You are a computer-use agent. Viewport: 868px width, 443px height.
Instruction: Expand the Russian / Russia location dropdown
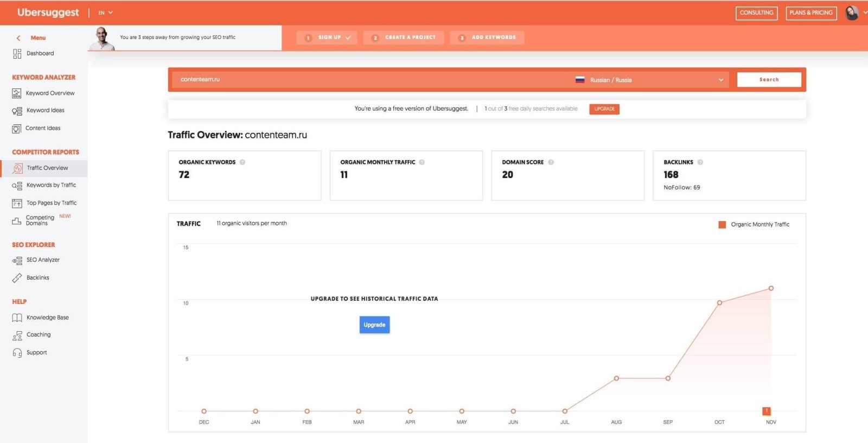(720, 80)
